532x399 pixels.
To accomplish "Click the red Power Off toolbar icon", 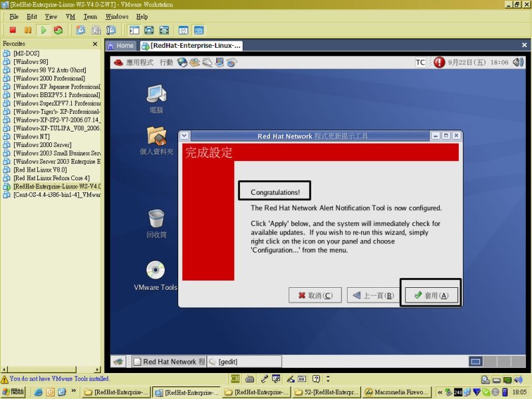I will 13,30.
